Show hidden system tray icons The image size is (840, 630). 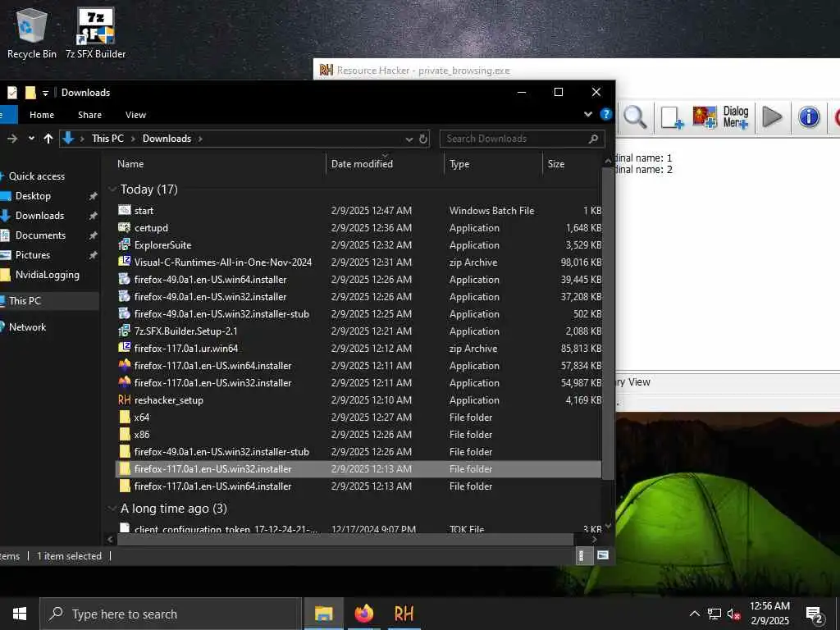click(694, 614)
